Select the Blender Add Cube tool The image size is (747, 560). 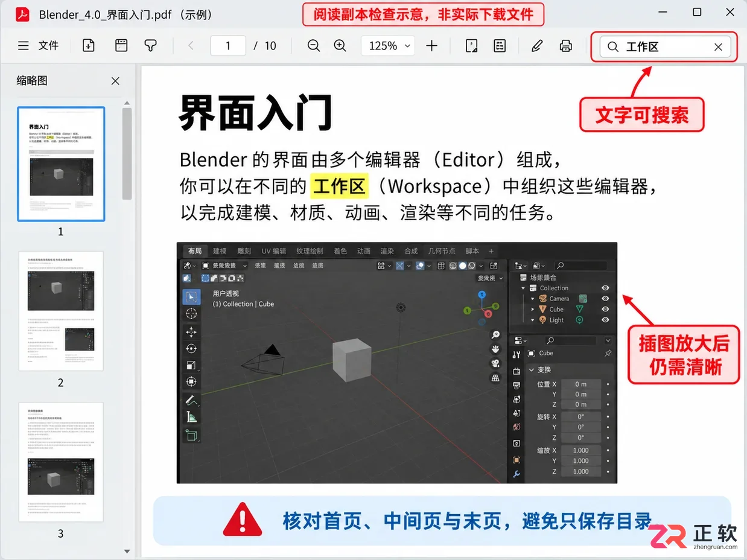(x=191, y=434)
